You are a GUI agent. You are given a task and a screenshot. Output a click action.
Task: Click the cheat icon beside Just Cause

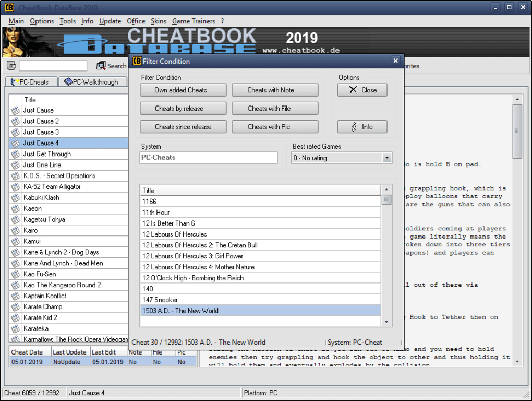pos(15,110)
